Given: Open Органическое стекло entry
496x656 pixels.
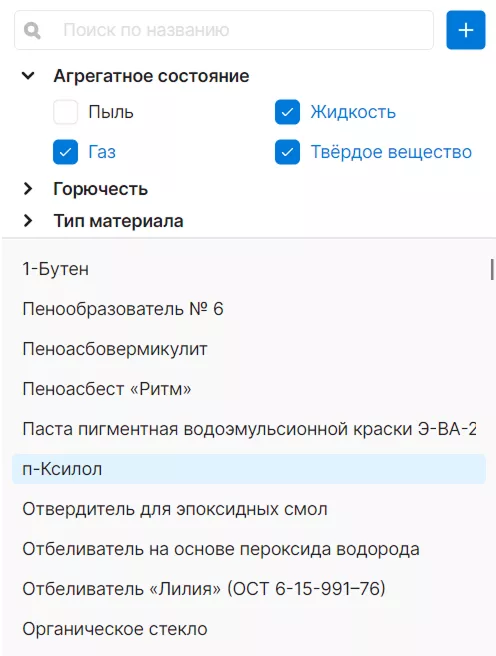Looking at the screenshot, I should [x=249, y=629].
